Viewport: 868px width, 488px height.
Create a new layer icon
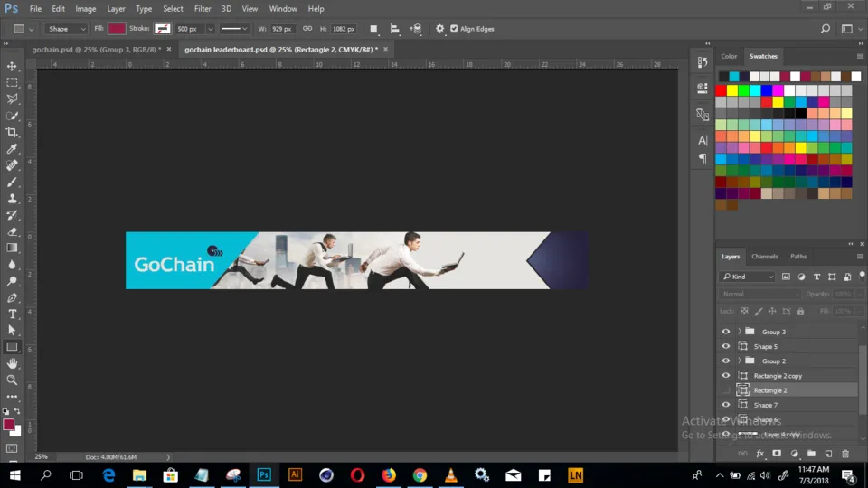coord(828,454)
